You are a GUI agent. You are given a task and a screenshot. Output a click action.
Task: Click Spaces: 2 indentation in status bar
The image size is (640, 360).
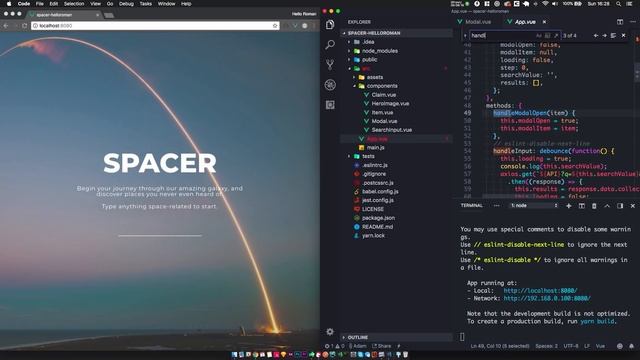546,346
